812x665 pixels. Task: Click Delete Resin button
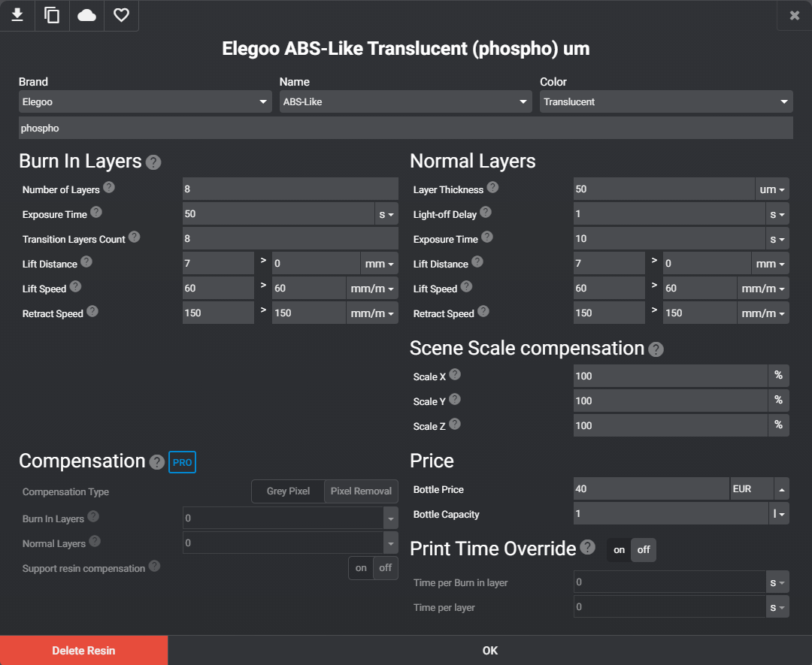[84, 651]
